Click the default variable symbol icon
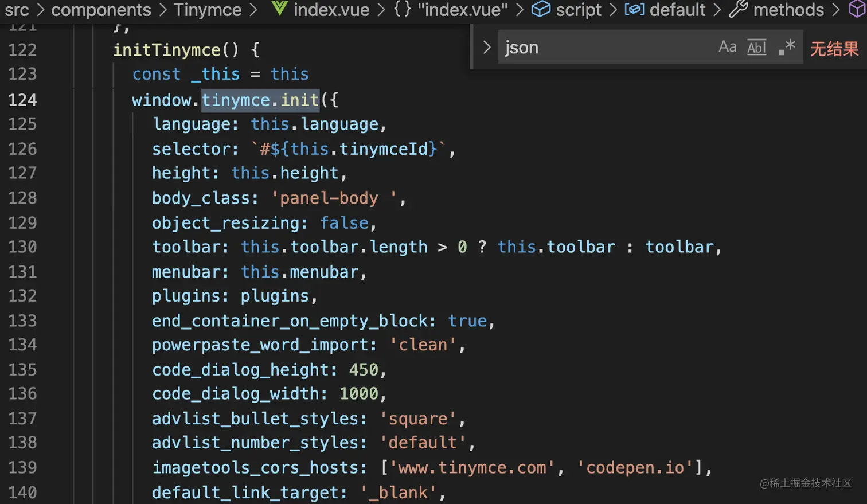 634,9
